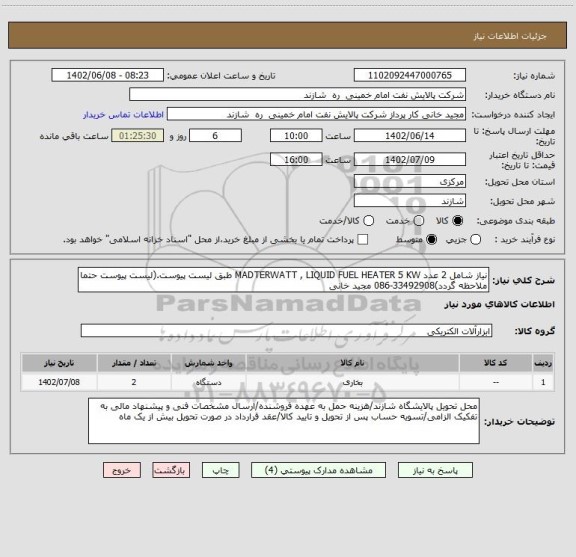576x557 pixels.
Task: Click the دستگاه unit cell
Action: pos(208,382)
